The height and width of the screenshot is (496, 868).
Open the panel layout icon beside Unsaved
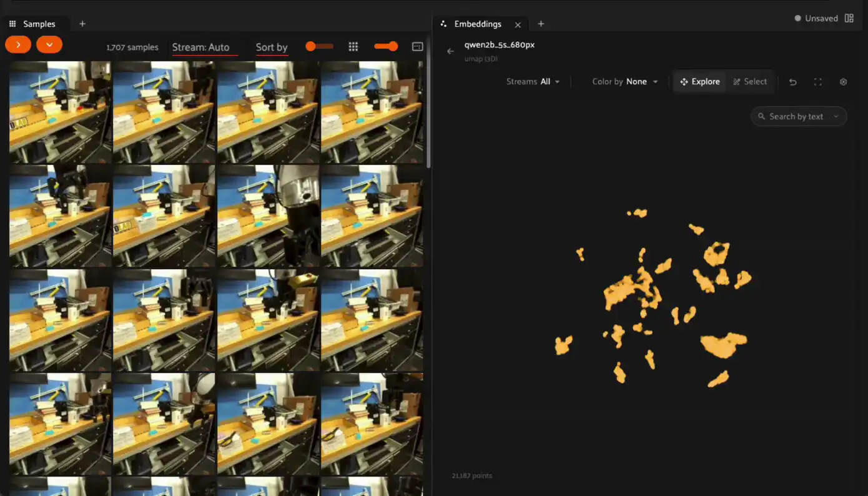(x=849, y=19)
